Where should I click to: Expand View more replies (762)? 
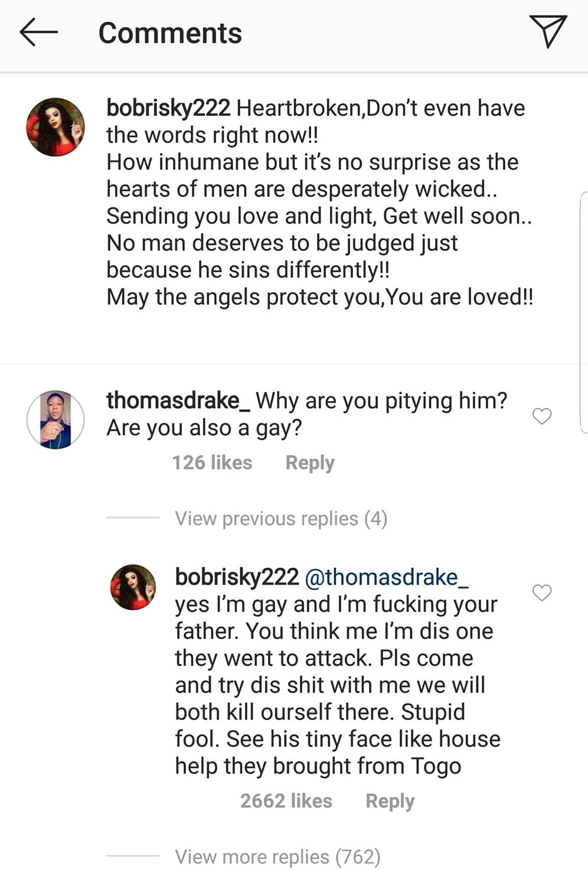pyautogui.click(x=277, y=856)
